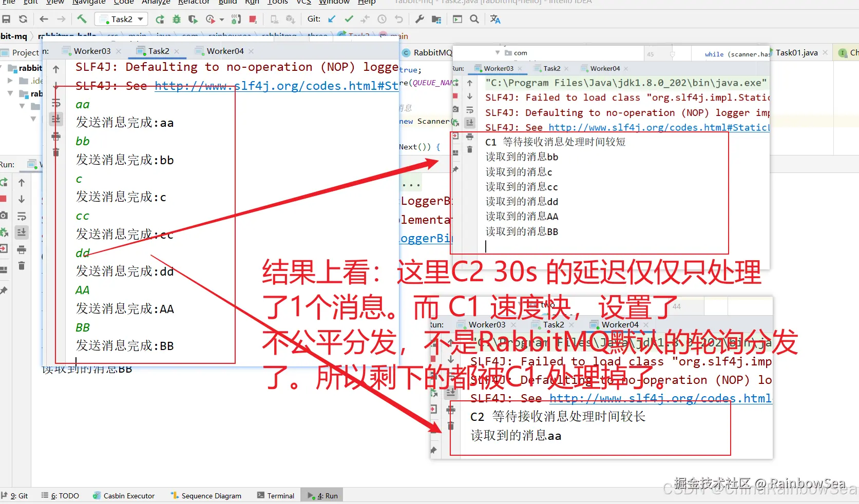Open the slf4j link in the C1 console

[x=659, y=127]
